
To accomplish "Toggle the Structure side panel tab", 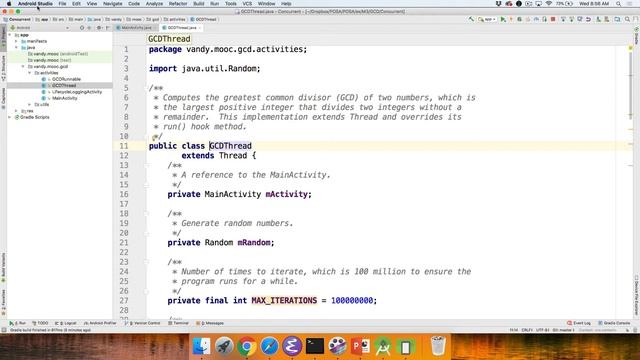I will tap(3, 69).
